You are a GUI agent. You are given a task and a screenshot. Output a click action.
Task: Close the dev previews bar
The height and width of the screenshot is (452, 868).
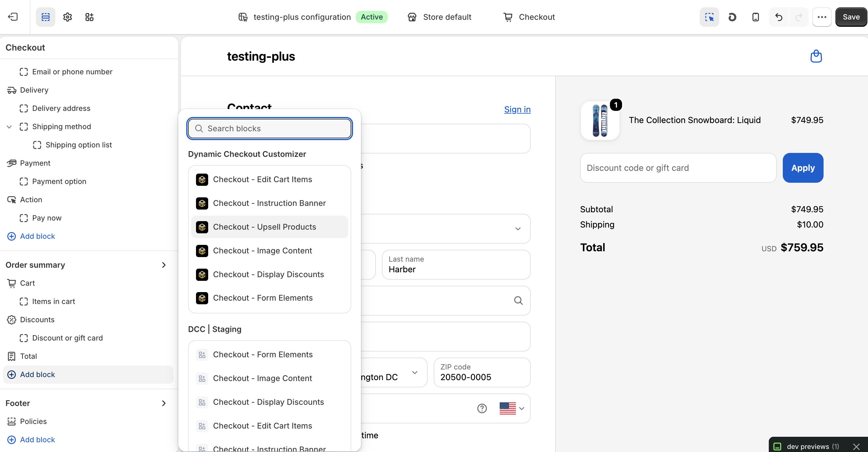click(856, 447)
